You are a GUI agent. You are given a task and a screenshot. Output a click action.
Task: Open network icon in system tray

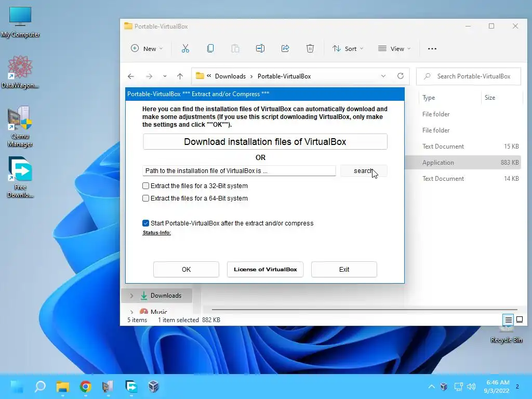[x=458, y=387]
